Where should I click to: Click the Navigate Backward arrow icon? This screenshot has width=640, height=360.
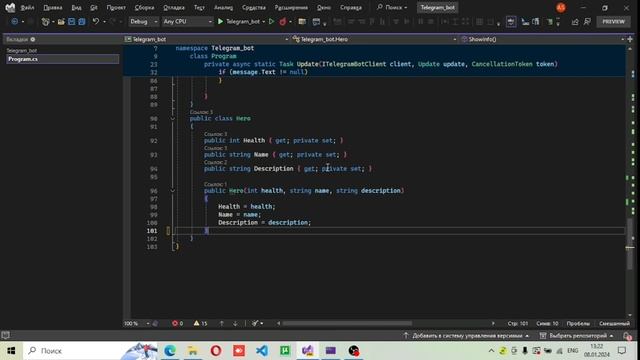pyautogui.click(x=14, y=22)
